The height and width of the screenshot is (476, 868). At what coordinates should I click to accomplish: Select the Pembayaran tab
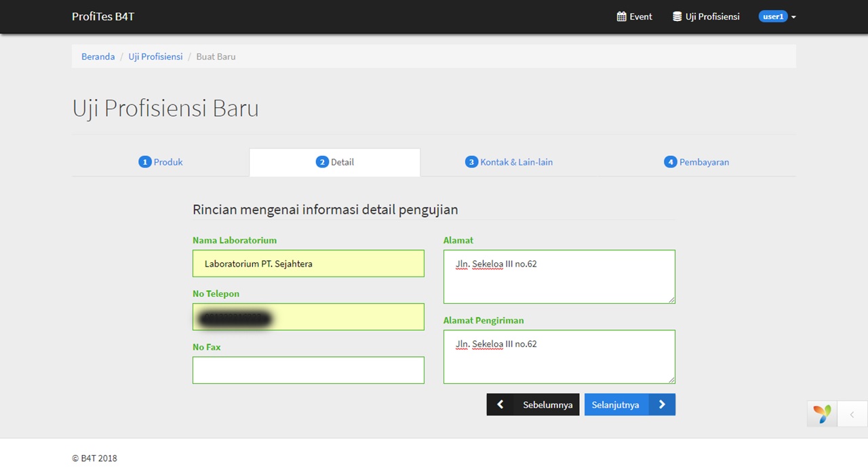click(x=704, y=162)
